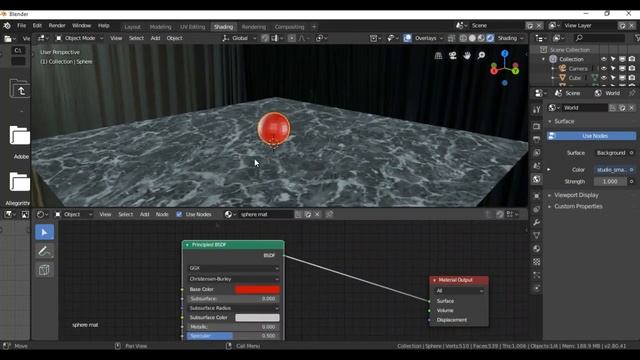The image size is (640, 360).
Task: Open the Scene properties tab icon
Action: (537, 166)
